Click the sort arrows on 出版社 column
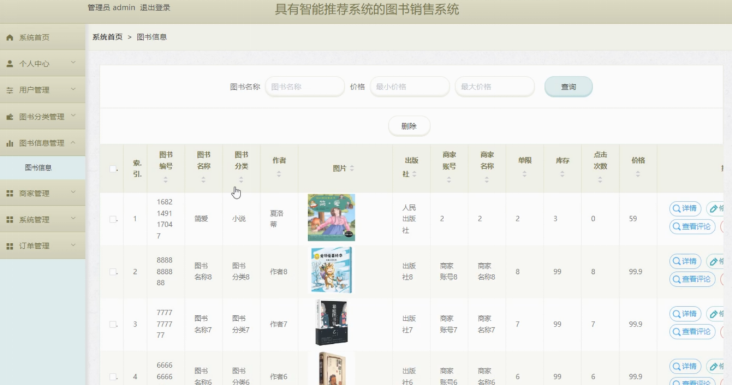 415,174
